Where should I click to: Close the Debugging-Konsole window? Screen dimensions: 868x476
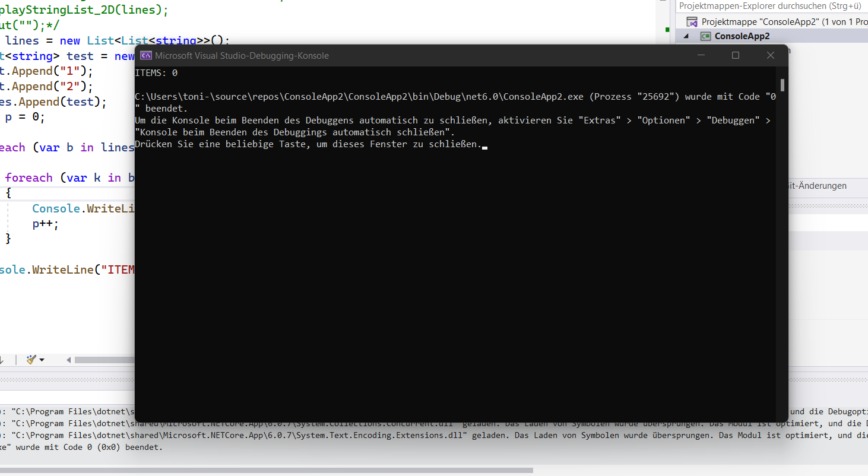[770, 55]
